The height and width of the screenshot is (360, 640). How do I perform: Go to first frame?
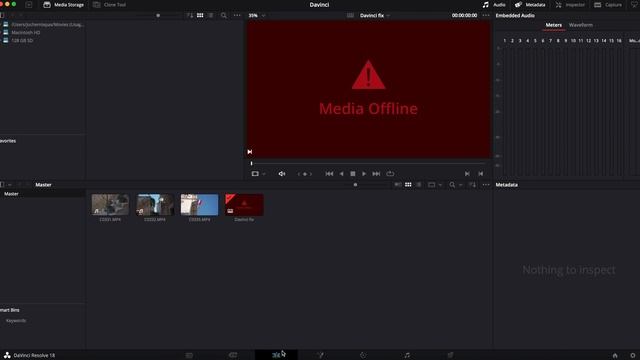(x=329, y=174)
